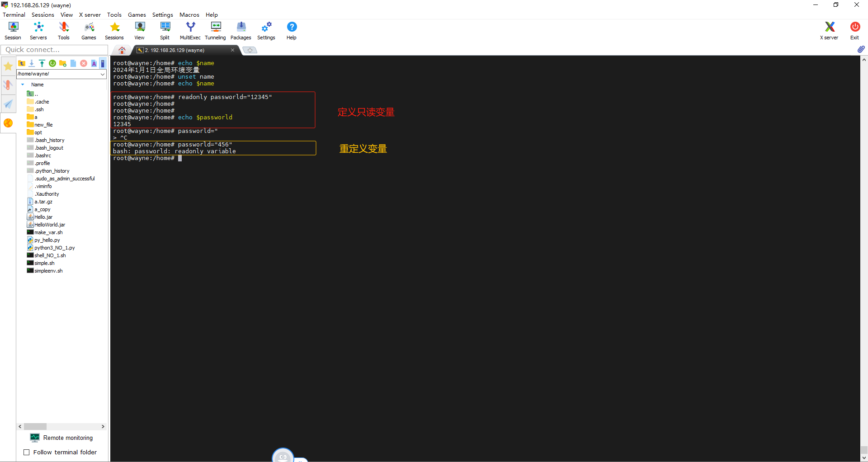Open the Help menu in menu bar
The width and height of the screenshot is (868, 462).
pos(212,14)
